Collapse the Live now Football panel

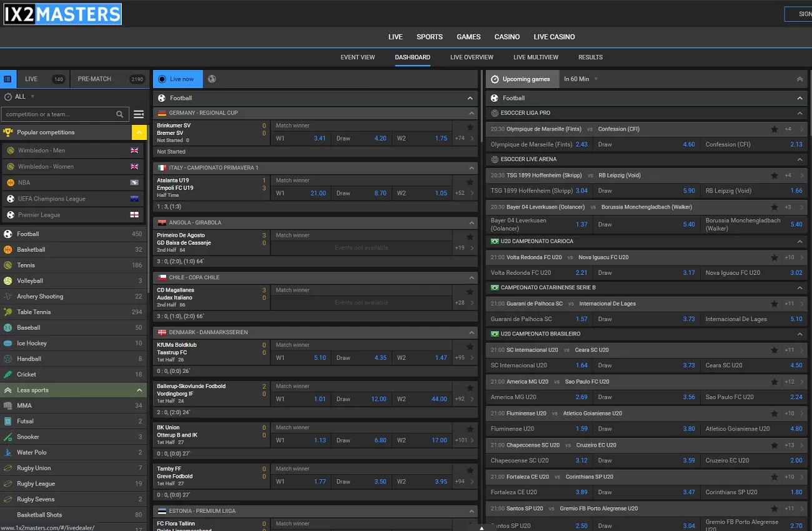470,98
